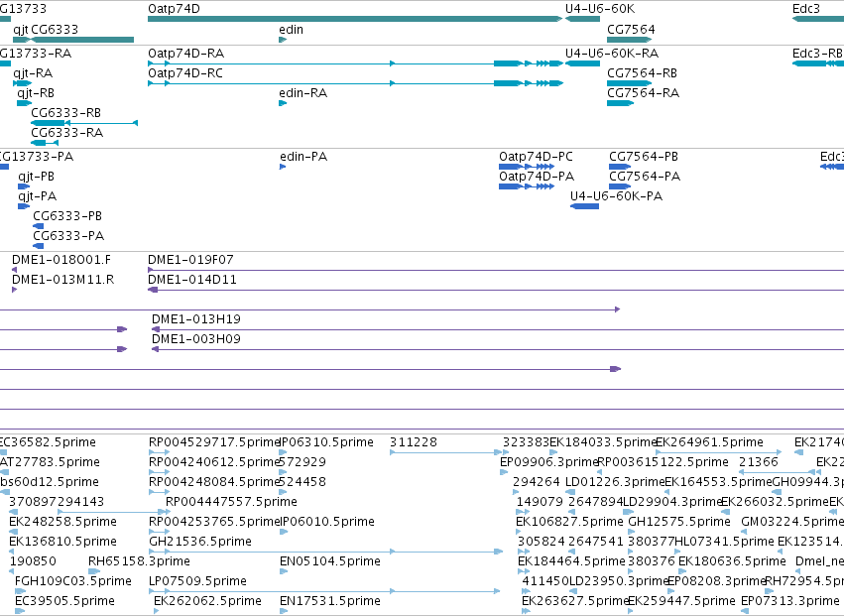Select the EK264961.5prime EST

click(x=719, y=452)
